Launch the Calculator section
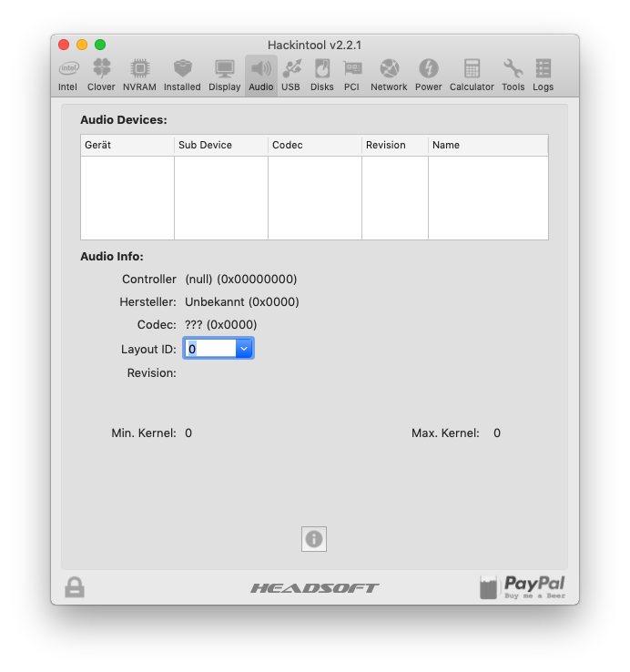630x672 pixels. pyautogui.click(x=472, y=76)
